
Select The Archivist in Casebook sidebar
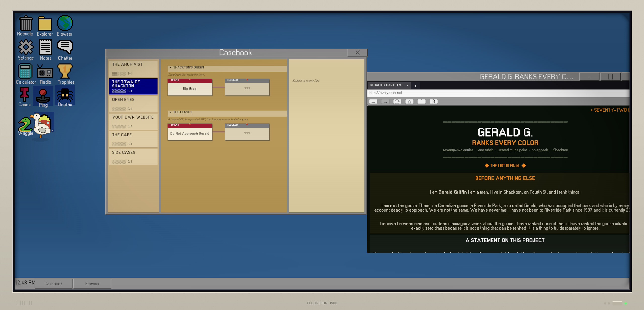[x=133, y=68]
